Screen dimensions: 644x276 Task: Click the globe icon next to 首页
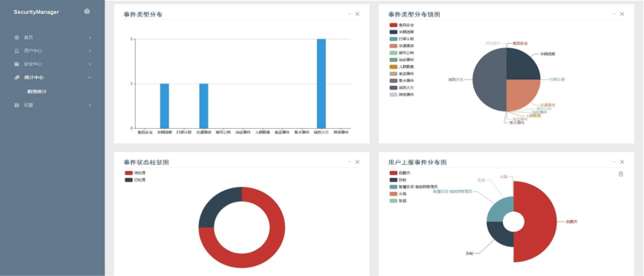point(17,38)
